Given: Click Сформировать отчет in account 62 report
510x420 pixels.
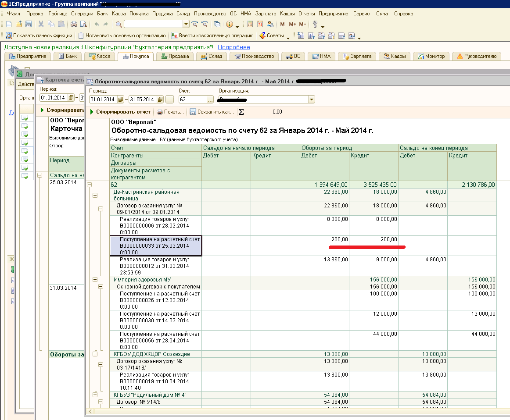Looking at the screenshot, I should tap(120, 112).
